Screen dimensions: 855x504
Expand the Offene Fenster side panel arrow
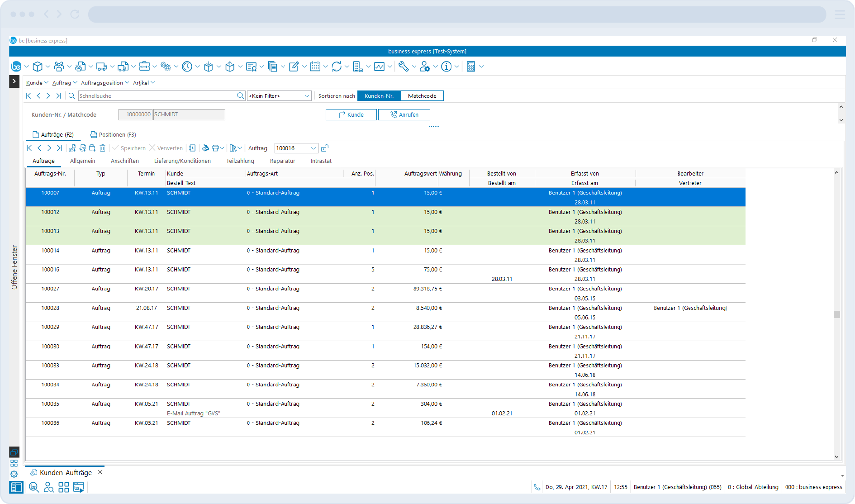(x=14, y=81)
